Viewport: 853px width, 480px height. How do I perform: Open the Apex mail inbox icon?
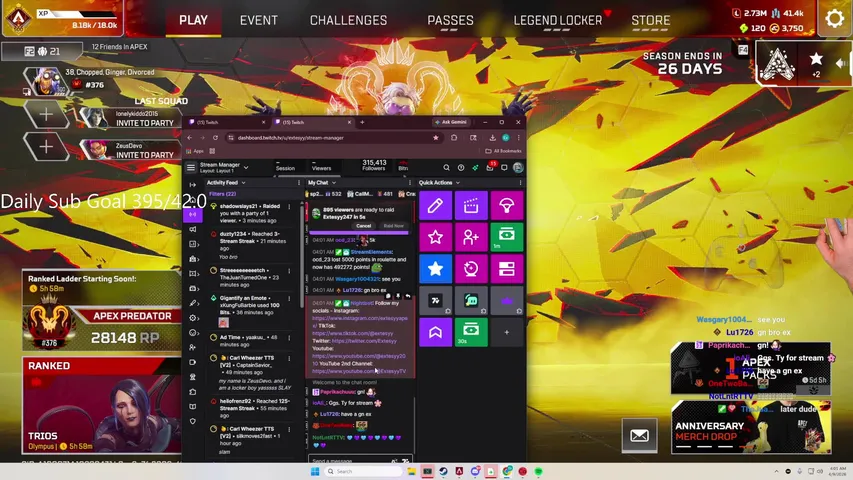pos(639,435)
